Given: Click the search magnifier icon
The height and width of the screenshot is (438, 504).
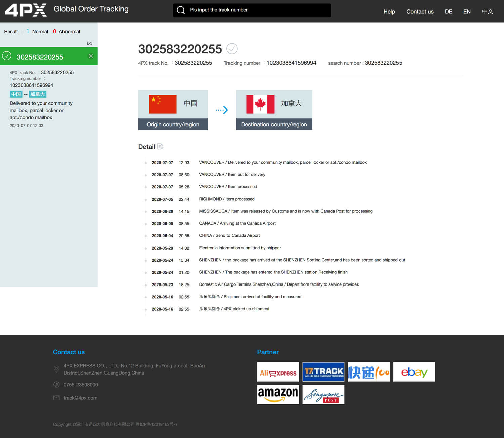Looking at the screenshot, I should tap(181, 10).
